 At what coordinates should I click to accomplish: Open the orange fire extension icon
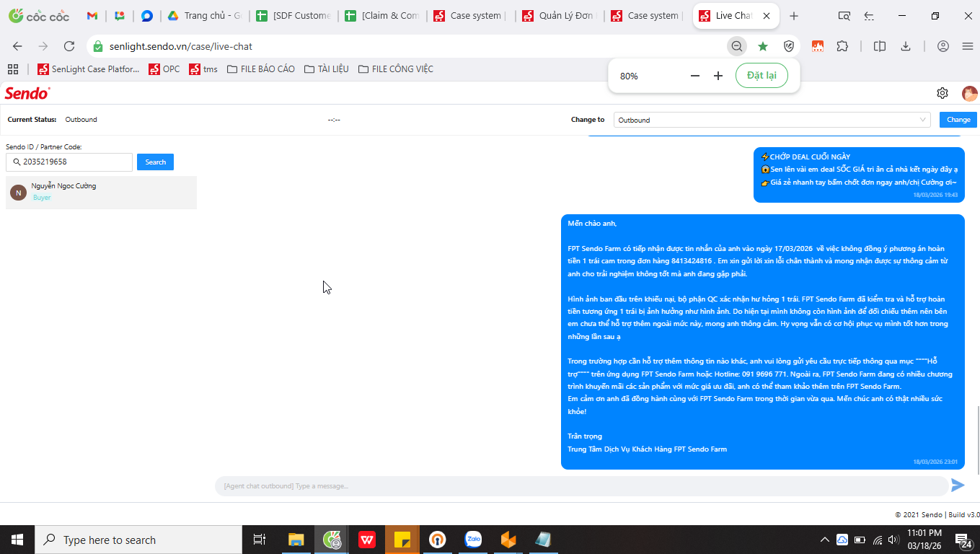click(x=818, y=46)
